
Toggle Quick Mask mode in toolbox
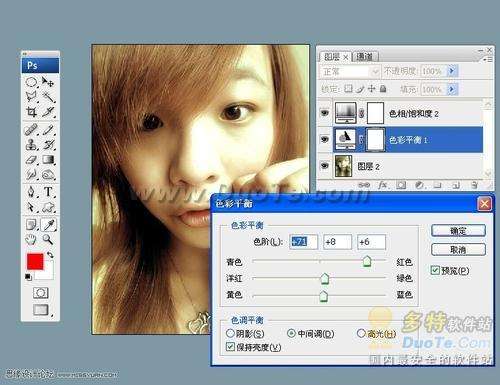click(41, 293)
